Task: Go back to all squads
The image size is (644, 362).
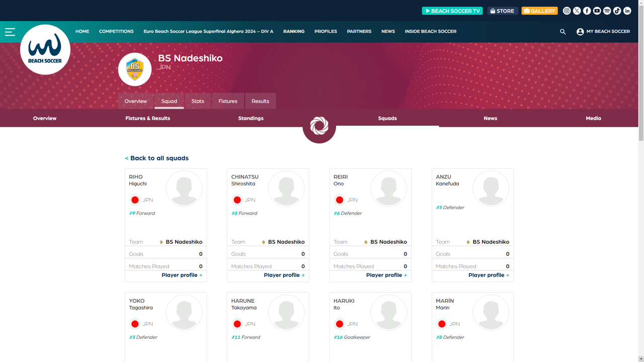Action: (x=156, y=158)
